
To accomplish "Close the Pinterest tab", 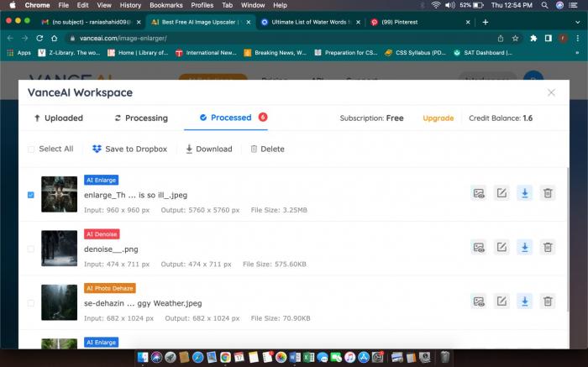I will (x=468, y=23).
